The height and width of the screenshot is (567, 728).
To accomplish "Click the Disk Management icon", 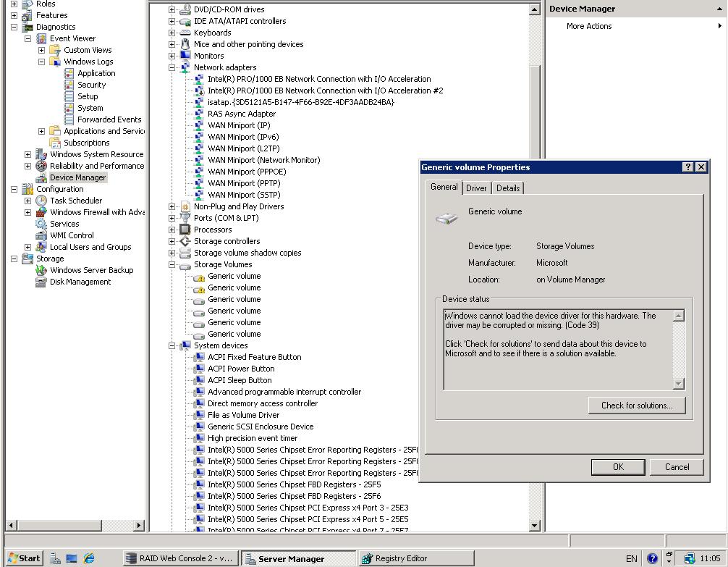I will click(x=41, y=282).
